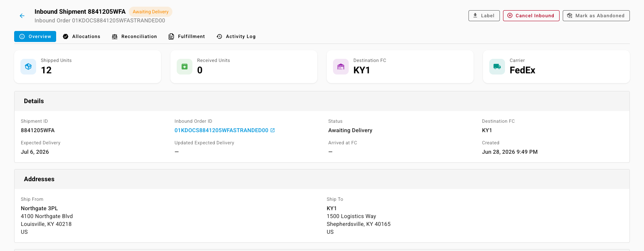
Task: Click the Awaiting Delivery status badge
Action: 151,12
